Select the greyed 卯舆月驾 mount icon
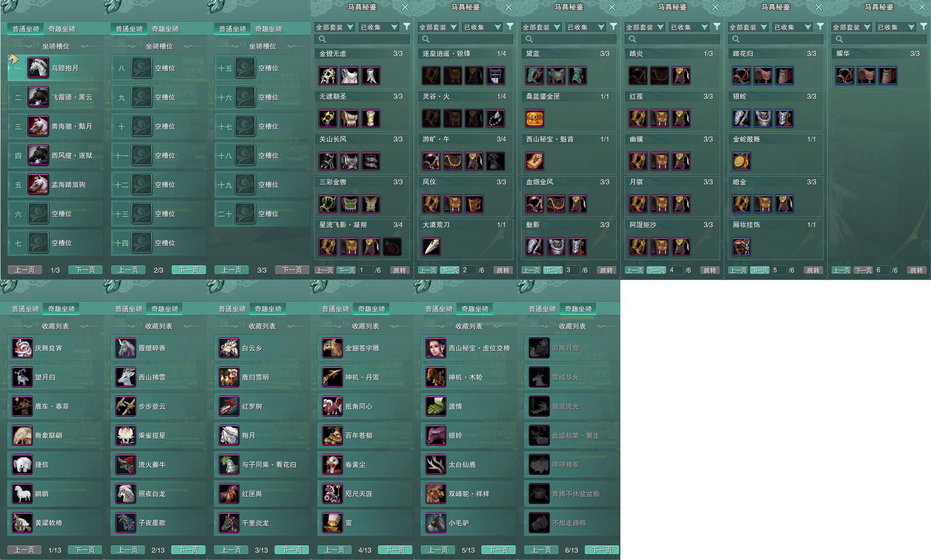The image size is (931, 560). point(539,348)
